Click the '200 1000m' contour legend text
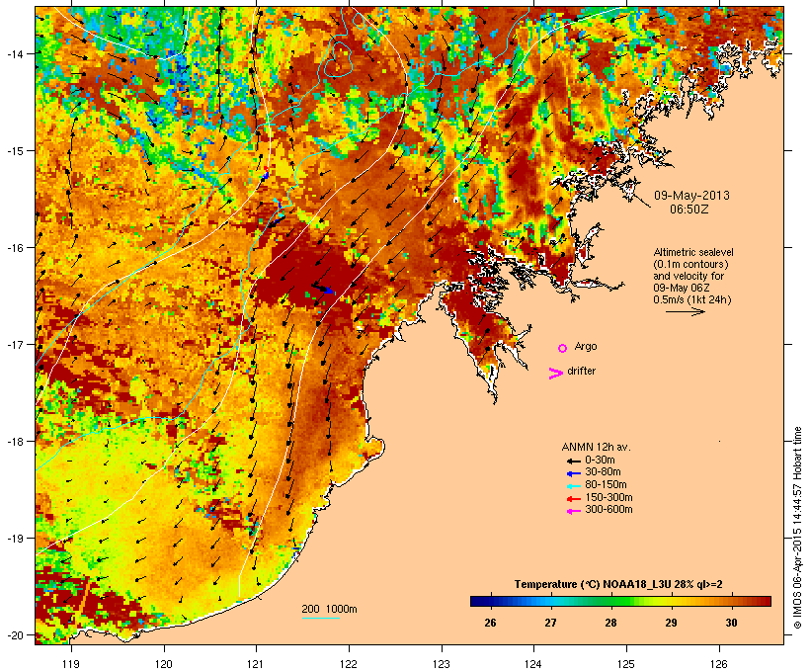The image size is (810, 672). pyautogui.click(x=329, y=609)
